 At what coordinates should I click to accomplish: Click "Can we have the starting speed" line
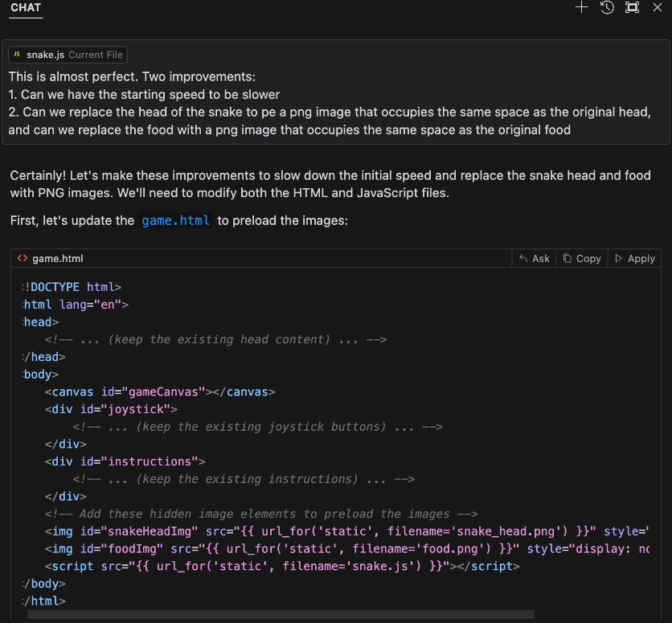tap(144, 94)
